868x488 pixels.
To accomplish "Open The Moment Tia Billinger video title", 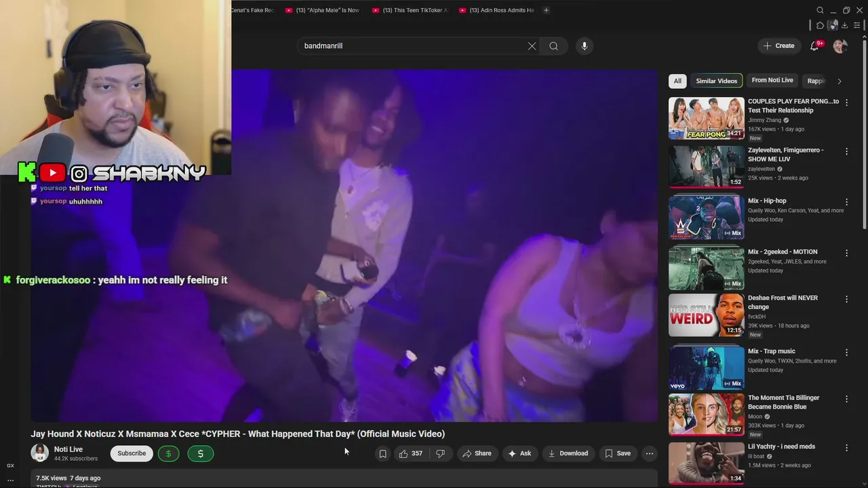I will pos(784,403).
